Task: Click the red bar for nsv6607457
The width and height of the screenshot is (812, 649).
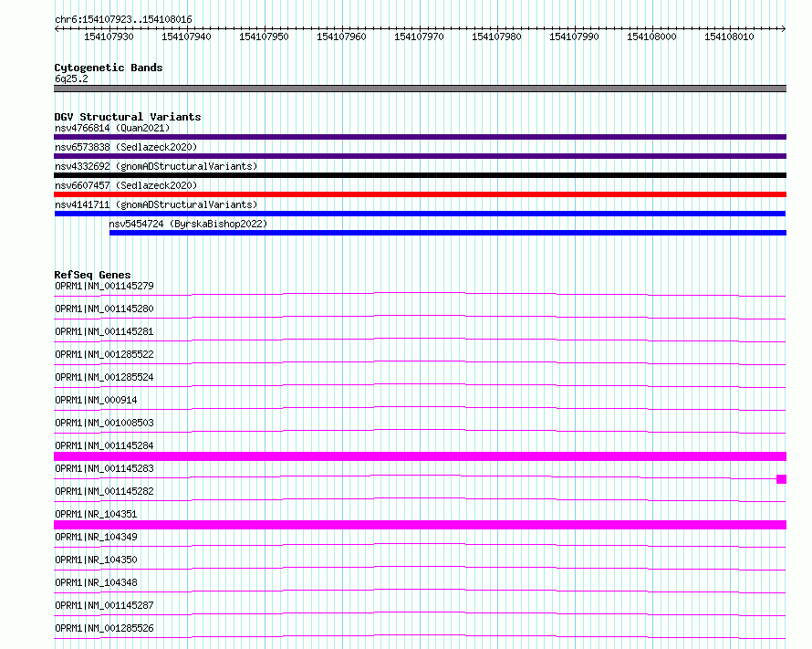Action: click(420, 194)
